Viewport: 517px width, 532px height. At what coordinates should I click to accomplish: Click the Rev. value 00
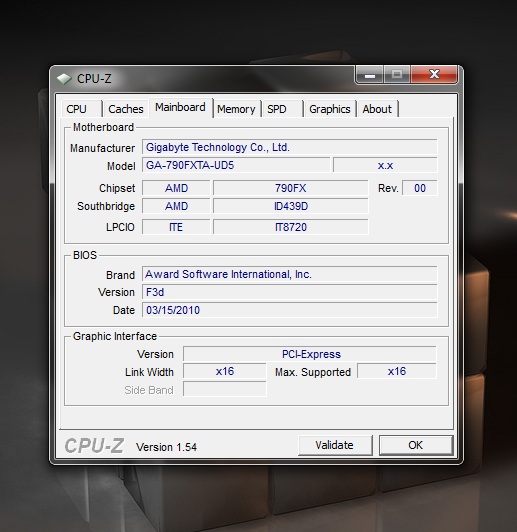tap(420, 188)
